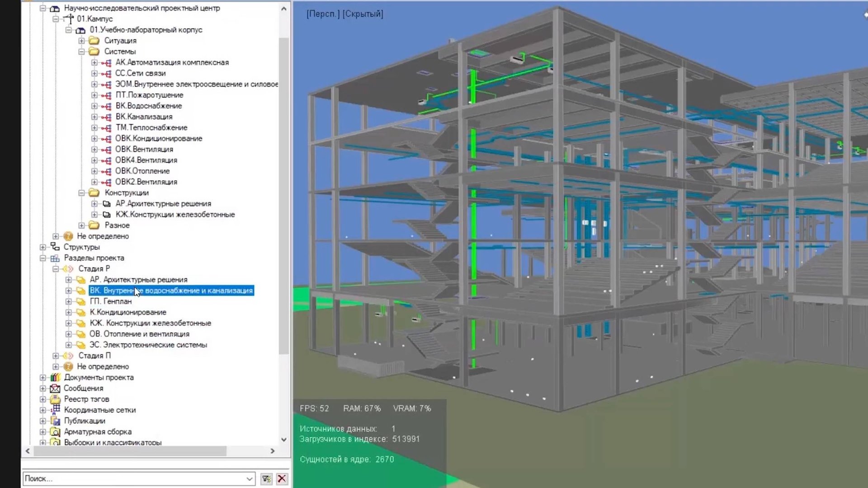Click the horizontal scrollbar right arrow

(x=273, y=451)
